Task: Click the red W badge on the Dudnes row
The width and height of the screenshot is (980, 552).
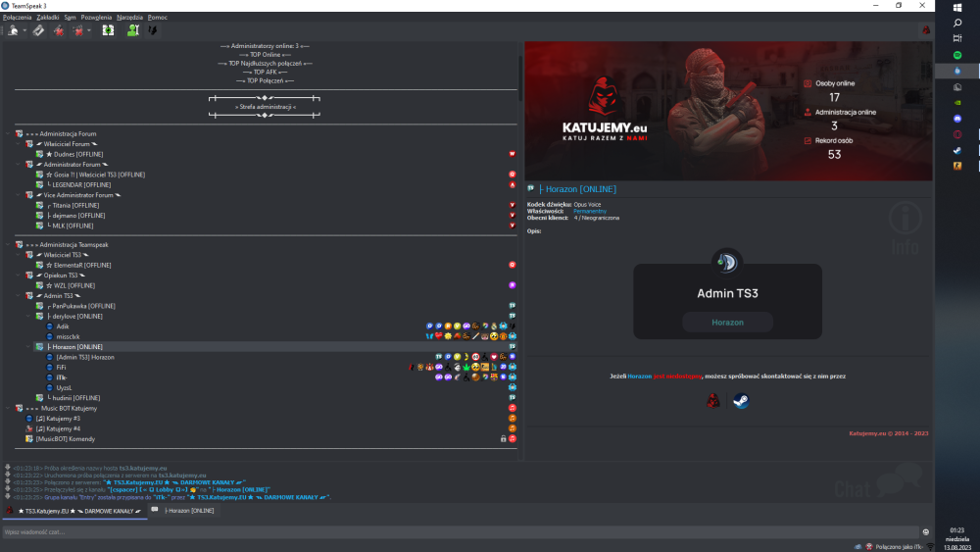Action: coord(512,154)
